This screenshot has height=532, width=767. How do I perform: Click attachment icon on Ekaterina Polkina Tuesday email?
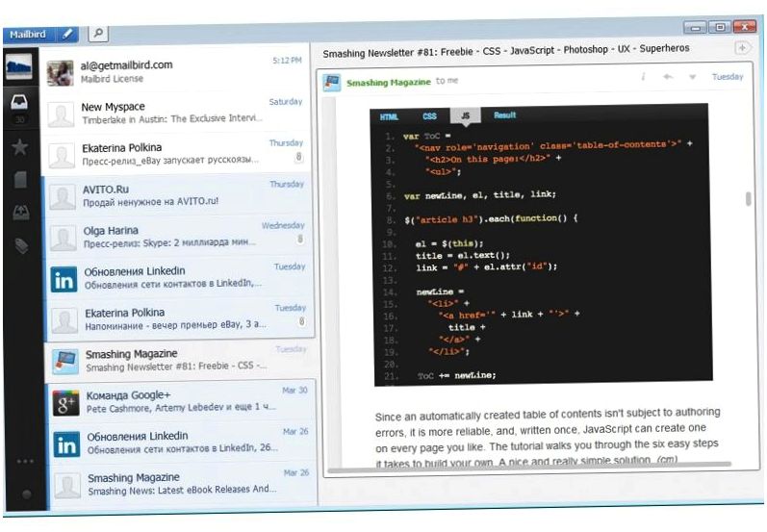point(302,321)
